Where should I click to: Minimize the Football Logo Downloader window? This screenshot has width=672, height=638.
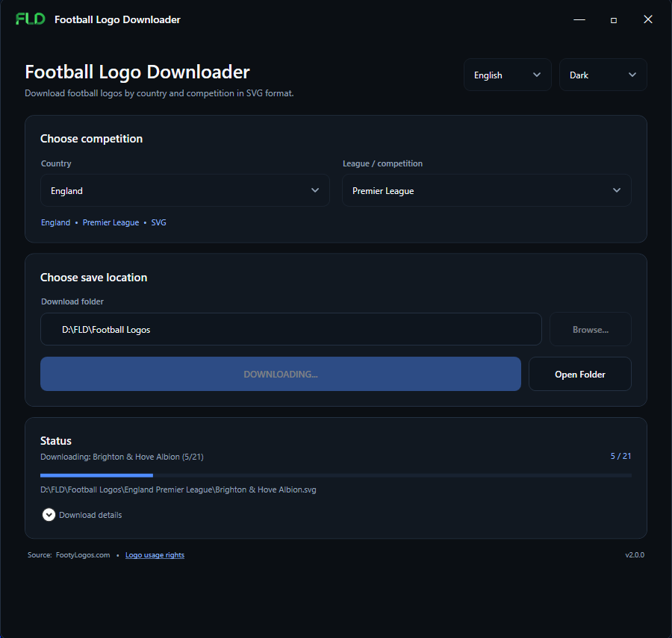pyautogui.click(x=579, y=19)
